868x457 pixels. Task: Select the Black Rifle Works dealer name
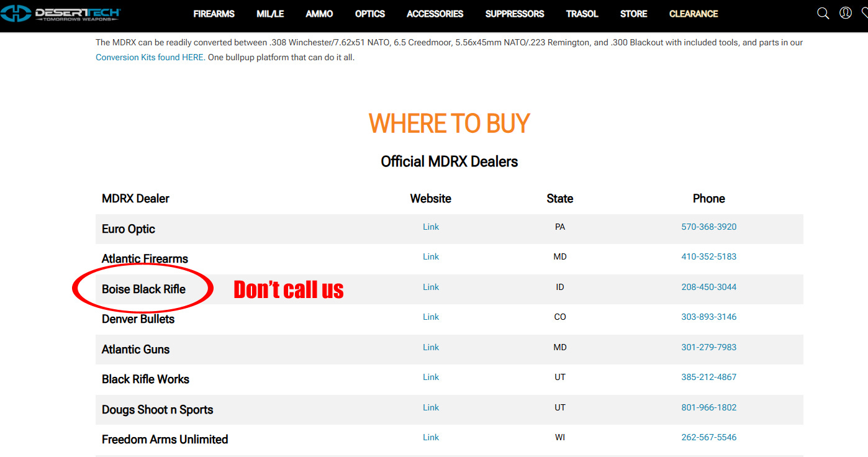(145, 379)
